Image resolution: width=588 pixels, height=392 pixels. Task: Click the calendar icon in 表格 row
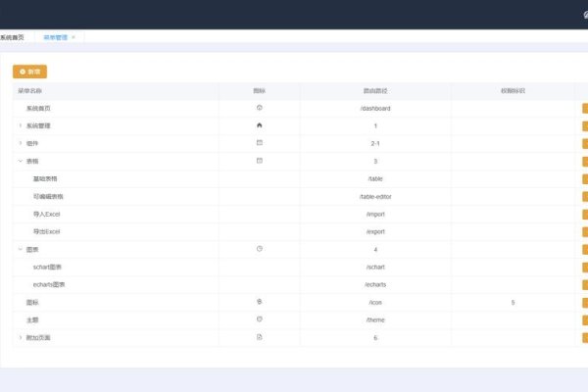coord(260,161)
